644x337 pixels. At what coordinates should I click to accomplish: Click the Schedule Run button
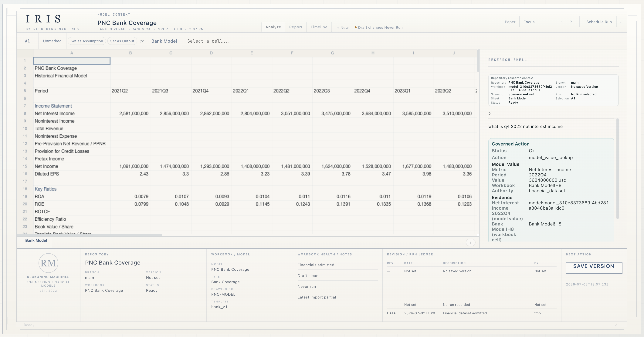coord(599,22)
